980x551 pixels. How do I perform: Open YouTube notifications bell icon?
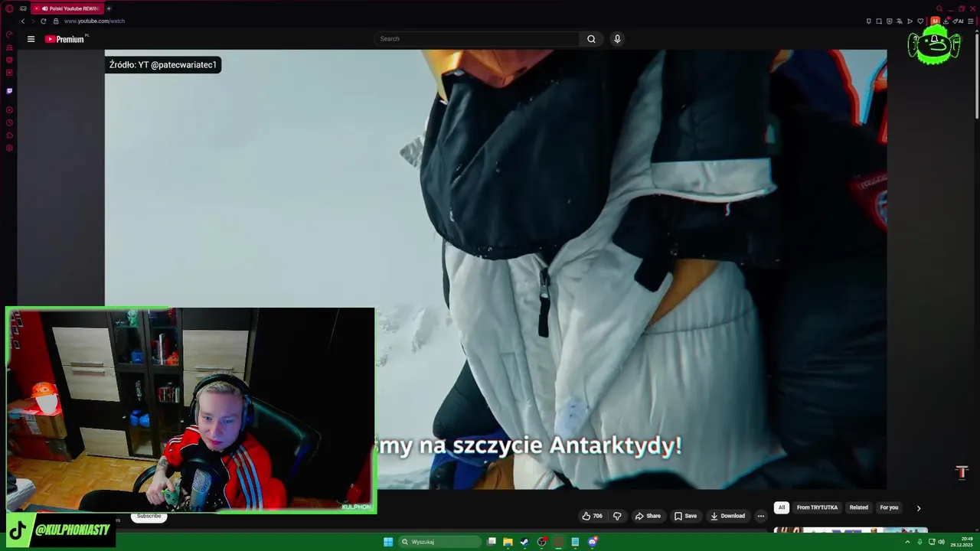(934, 40)
